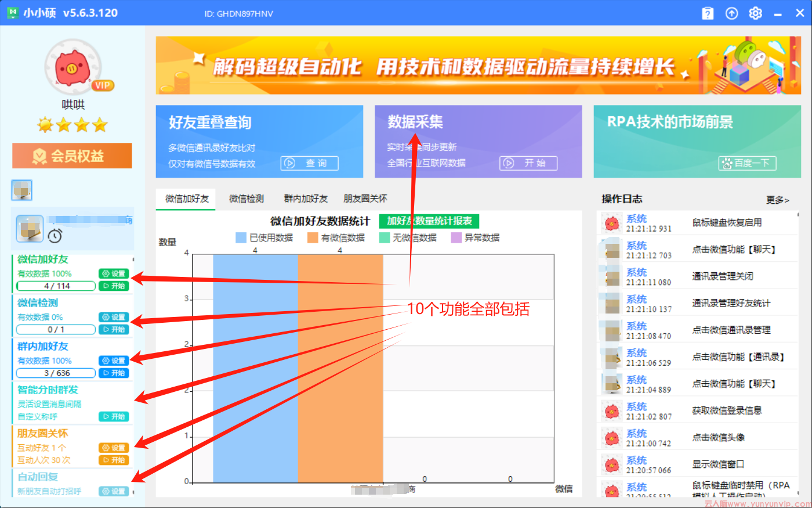Click the avatar in the 通讯录管理好友统计 log row
The image size is (812, 508).
point(611,303)
